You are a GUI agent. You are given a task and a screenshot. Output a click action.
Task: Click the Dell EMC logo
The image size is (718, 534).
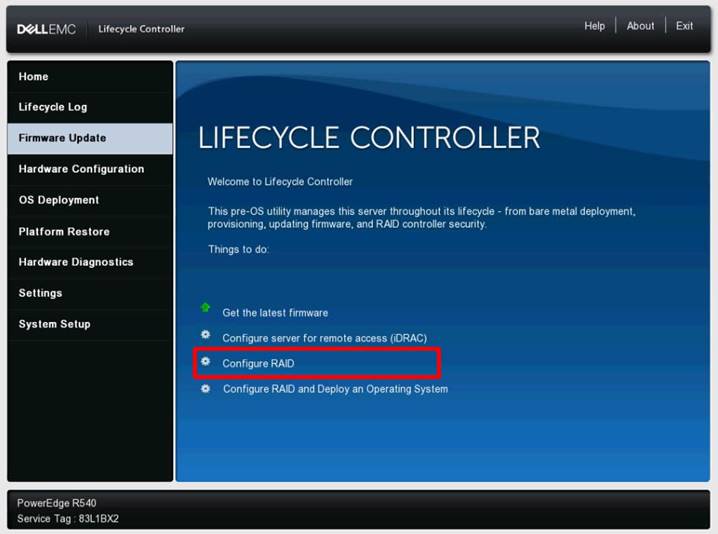tap(46, 29)
